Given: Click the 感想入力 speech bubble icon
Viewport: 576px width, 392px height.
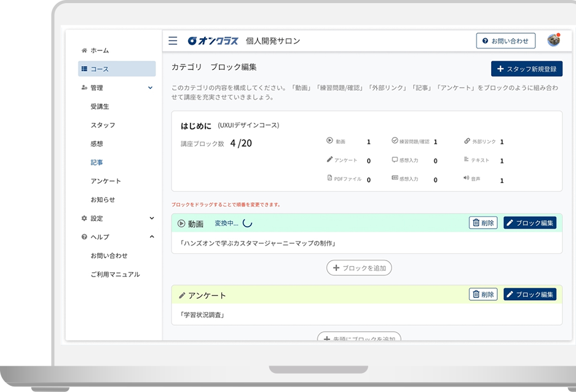Looking at the screenshot, I should pos(395,159).
